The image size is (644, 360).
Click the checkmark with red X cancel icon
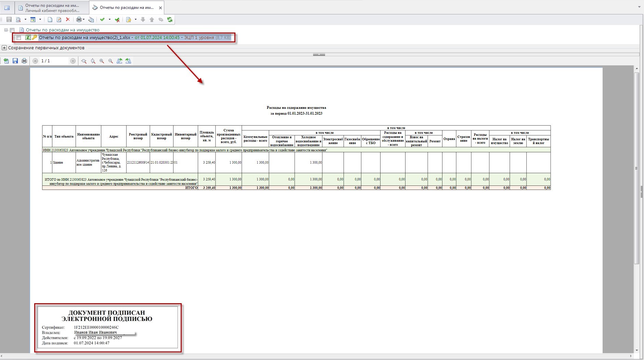point(117,20)
